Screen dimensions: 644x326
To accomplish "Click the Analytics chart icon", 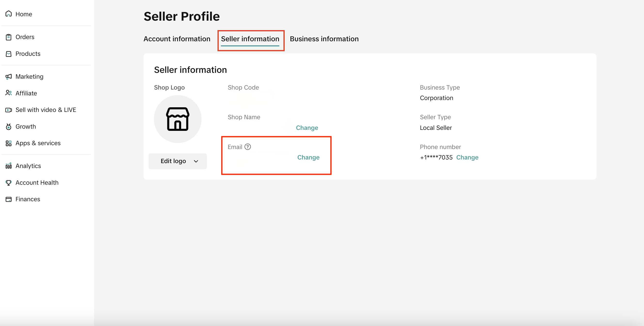I will tap(9, 166).
